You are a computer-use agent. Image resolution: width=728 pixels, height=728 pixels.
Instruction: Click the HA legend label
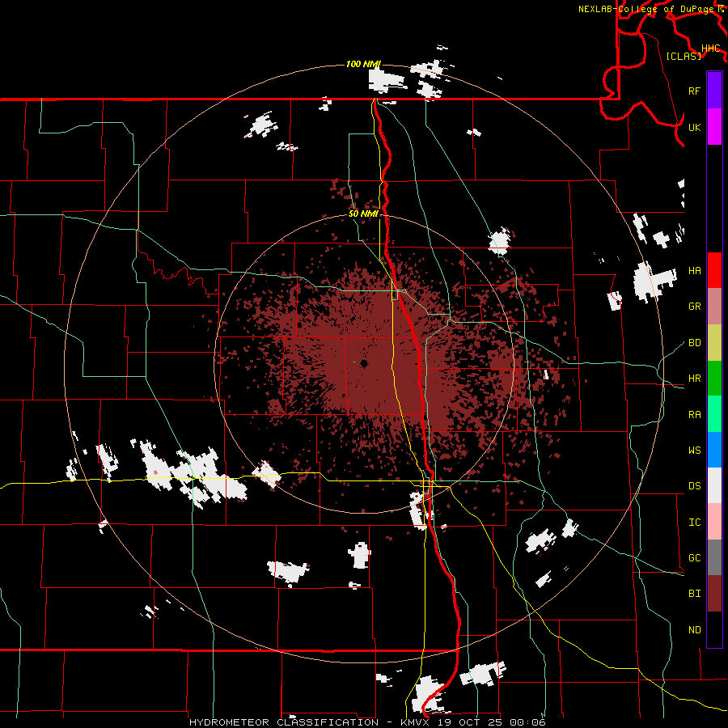[x=694, y=271]
